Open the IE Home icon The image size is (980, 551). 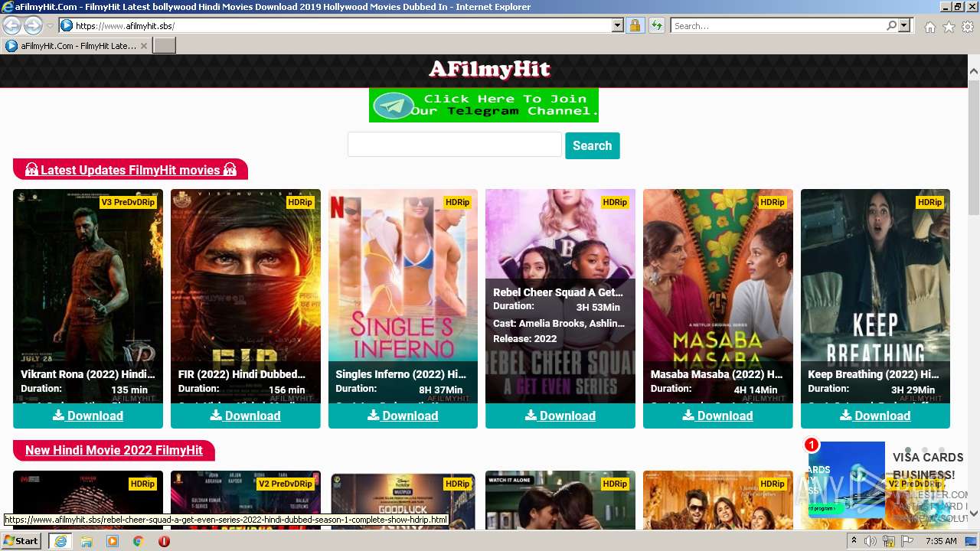pyautogui.click(x=929, y=27)
